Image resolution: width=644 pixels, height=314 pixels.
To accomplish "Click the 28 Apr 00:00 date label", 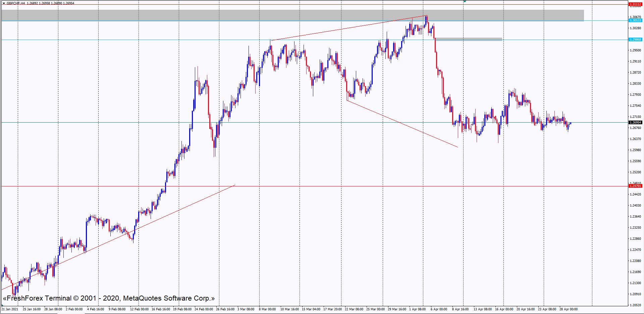I will (568, 309).
